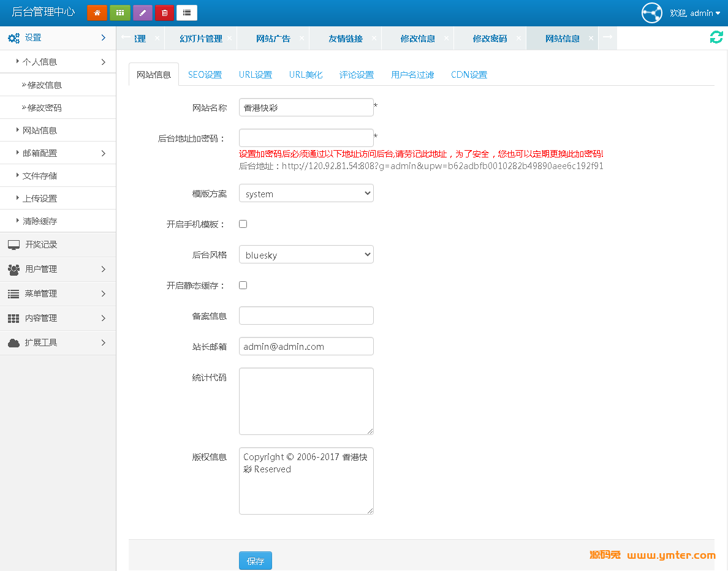The width and height of the screenshot is (728, 571).
Task: Switch to the CDN设置 tab
Action: click(469, 75)
